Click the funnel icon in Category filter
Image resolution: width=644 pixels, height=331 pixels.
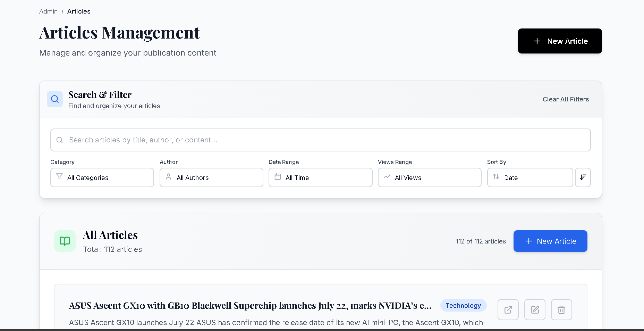pyautogui.click(x=60, y=177)
